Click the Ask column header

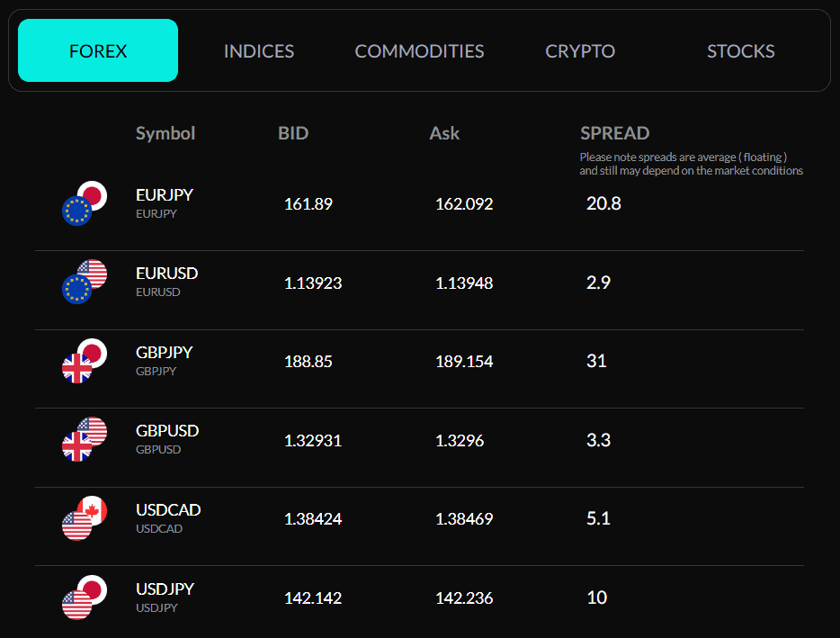pyautogui.click(x=444, y=133)
